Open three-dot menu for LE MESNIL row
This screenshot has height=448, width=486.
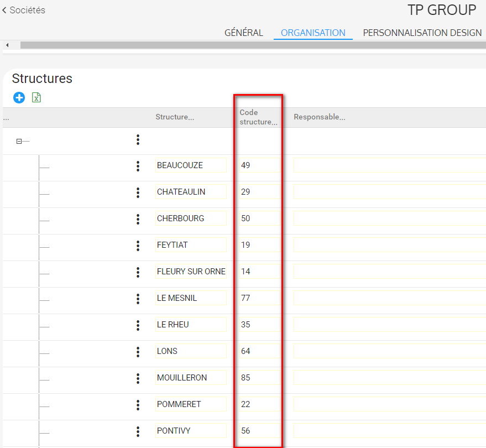[138, 299]
